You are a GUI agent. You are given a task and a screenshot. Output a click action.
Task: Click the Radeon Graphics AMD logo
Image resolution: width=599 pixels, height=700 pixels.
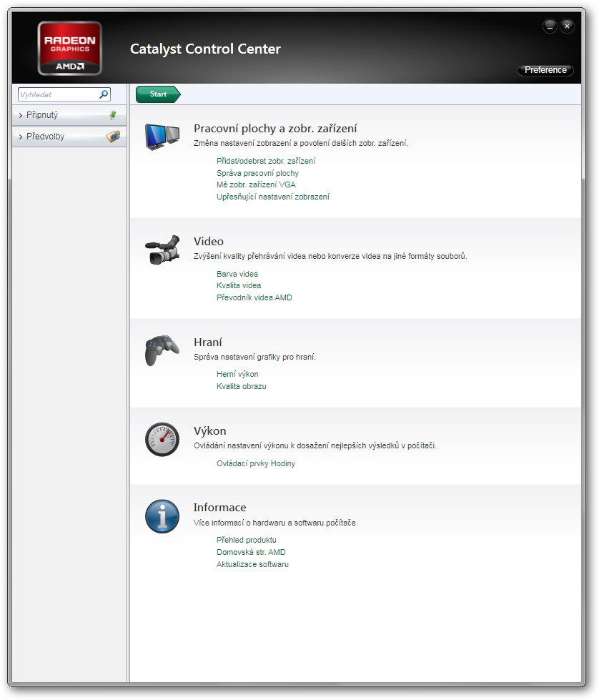(70, 48)
